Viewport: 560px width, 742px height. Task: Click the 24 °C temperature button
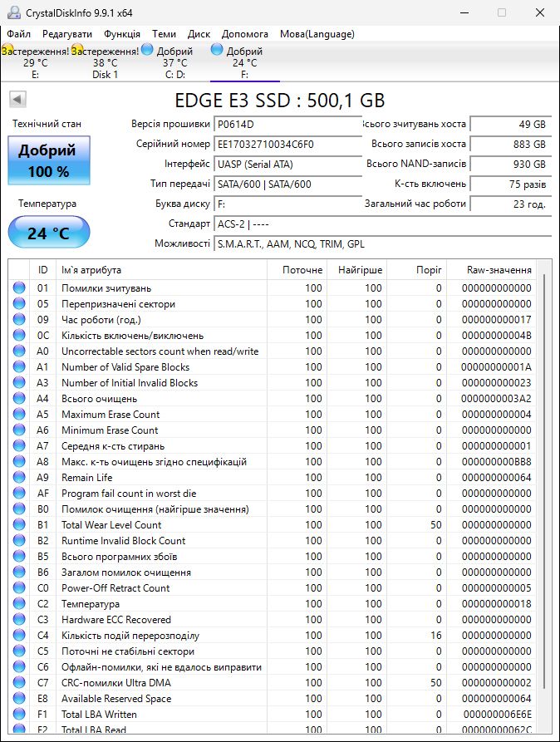coord(49,233)
